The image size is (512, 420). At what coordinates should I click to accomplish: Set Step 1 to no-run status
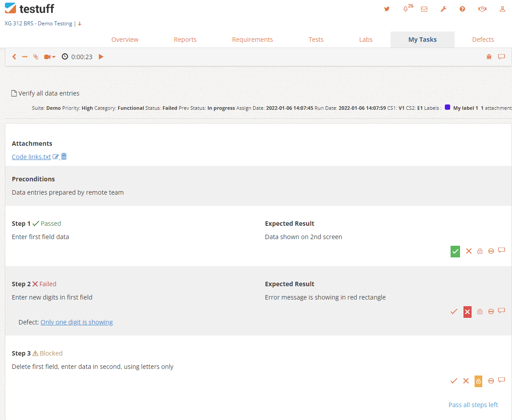(x=491, y=251)
